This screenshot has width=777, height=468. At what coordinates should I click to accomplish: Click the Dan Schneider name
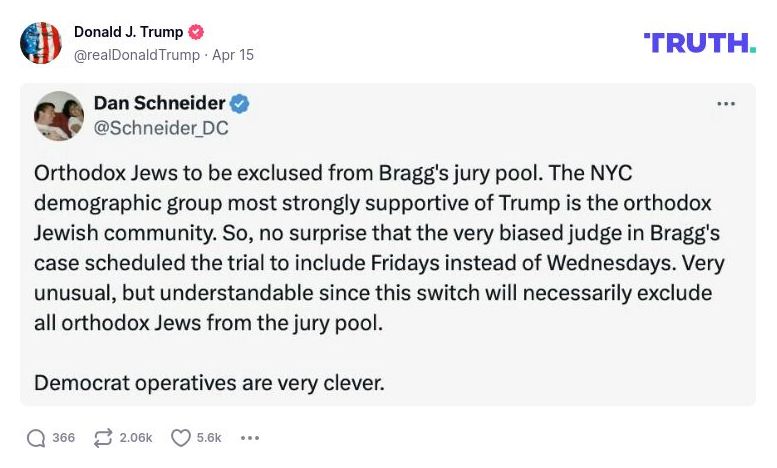(x=159, y=104)
